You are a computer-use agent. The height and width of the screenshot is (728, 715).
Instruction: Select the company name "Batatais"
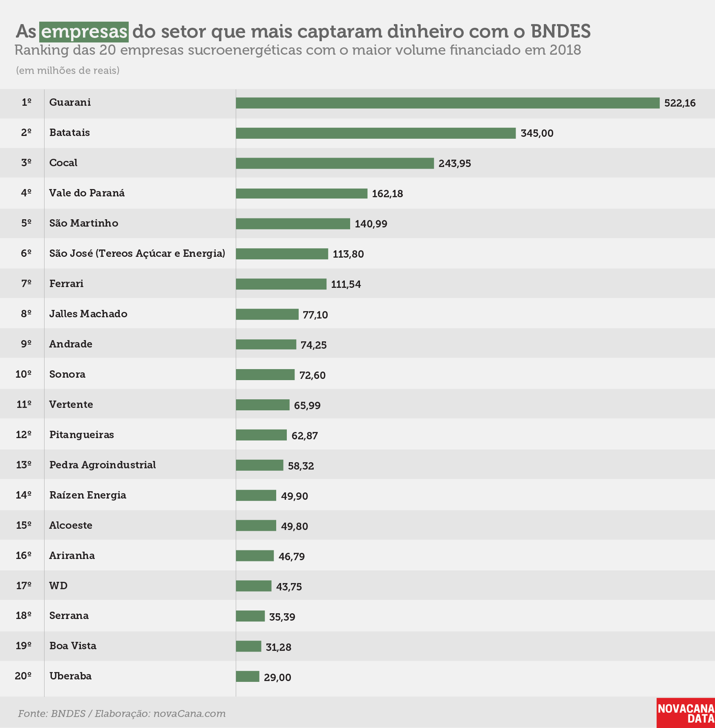pyautogui.click(x=69, y=133)
